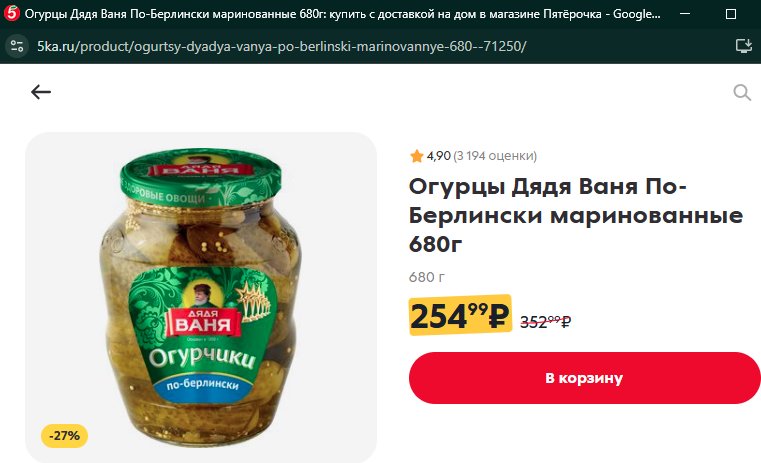The image size is (761, 463).
Task: Add product with В корзину button
Action: coord(584,378)
